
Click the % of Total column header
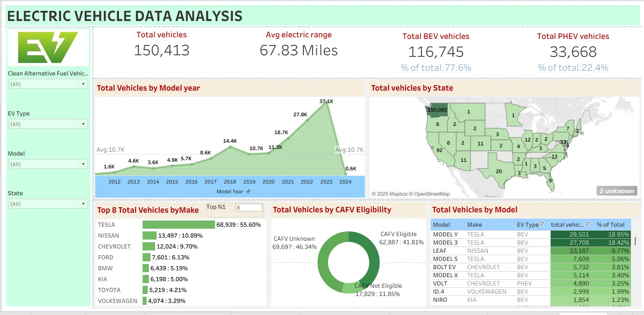[x=611, y=225]
